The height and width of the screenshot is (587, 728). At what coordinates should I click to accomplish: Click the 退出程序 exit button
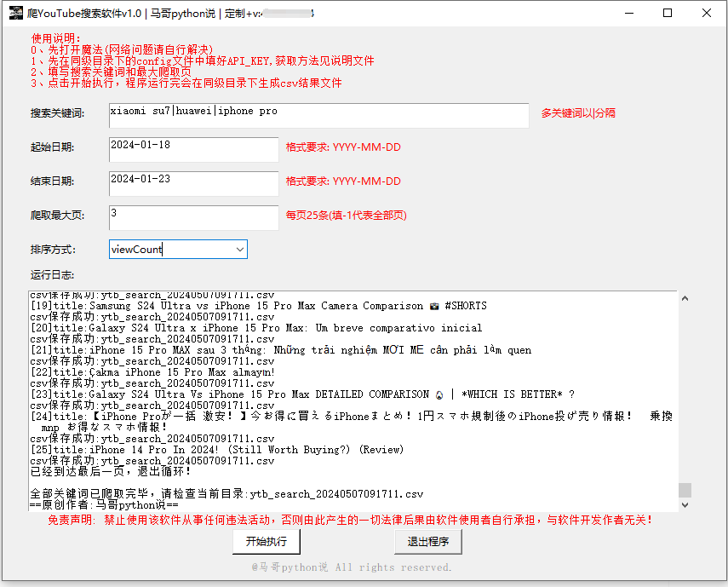[428, 542]
